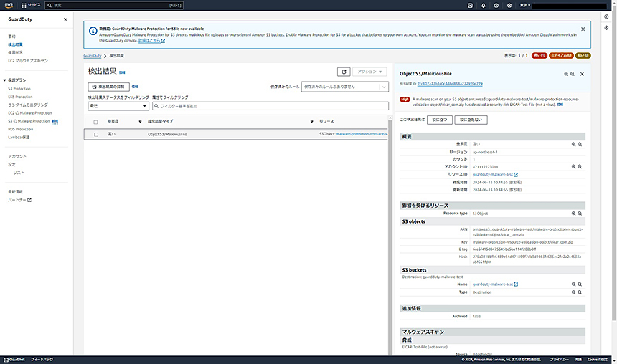The width and height of the screenshot is (617, 364).
Task: Toggle the low severity count badge
Action: click(x=583, y=55)
